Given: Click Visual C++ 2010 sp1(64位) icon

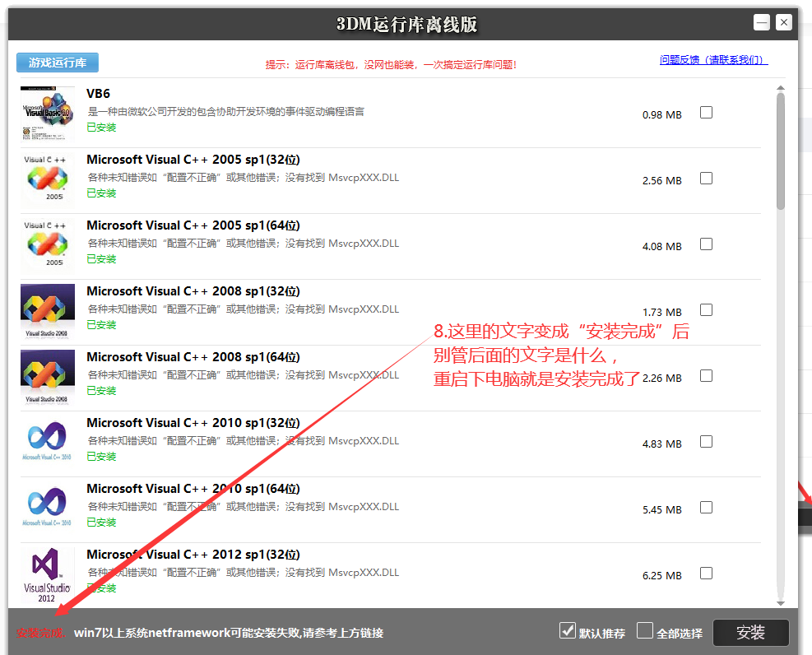Looking at the screenshot, I should pyautogui.click(x=48, y=509).
